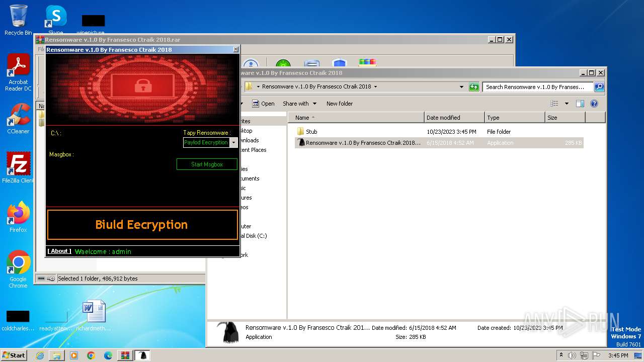Screen dimensions: 644x362
Task: Click the volume tray icon
Action: point(572,355)
